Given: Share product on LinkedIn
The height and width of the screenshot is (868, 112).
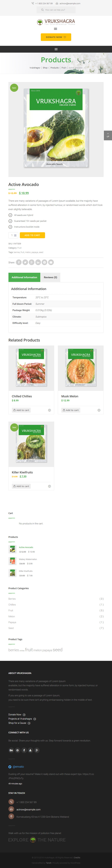Looking at the screenshot, I should pyautogui.click(x=38, y=262).
